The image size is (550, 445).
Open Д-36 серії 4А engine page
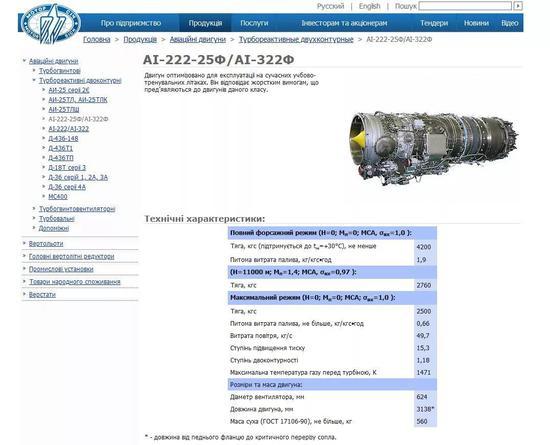tap(67, 187)
